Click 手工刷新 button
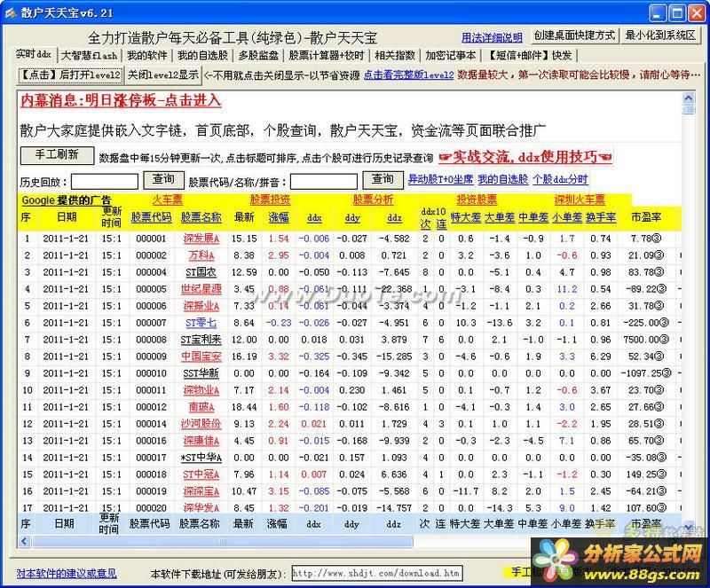Screen dimensions: 710x588 click(x=57, y=155)
